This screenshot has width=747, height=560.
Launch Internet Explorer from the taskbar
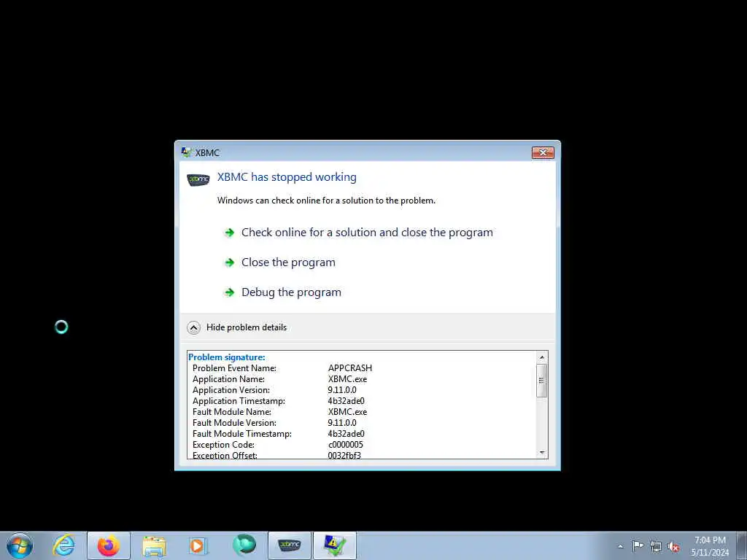tap(63, 545)
